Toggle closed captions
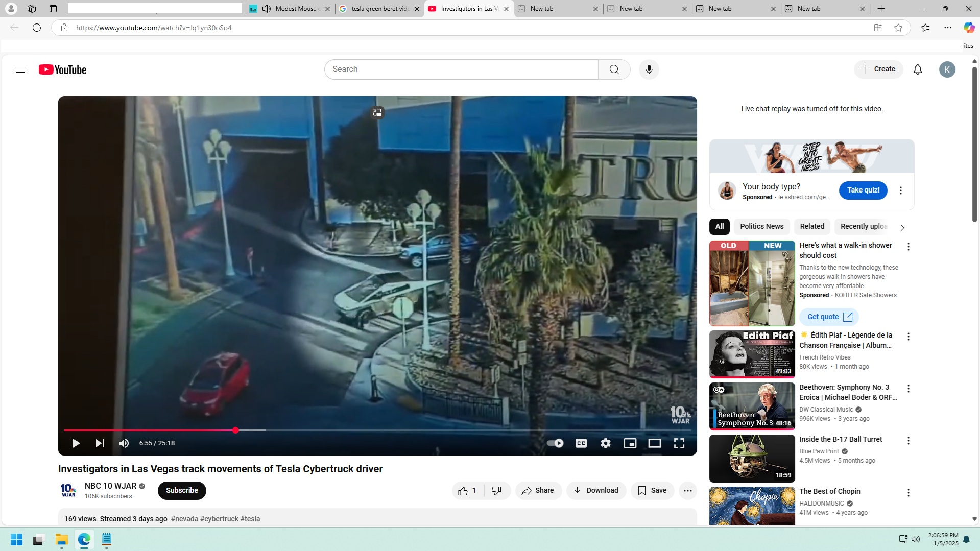This screenshot has height=551, width=980. tap(581, 443)
